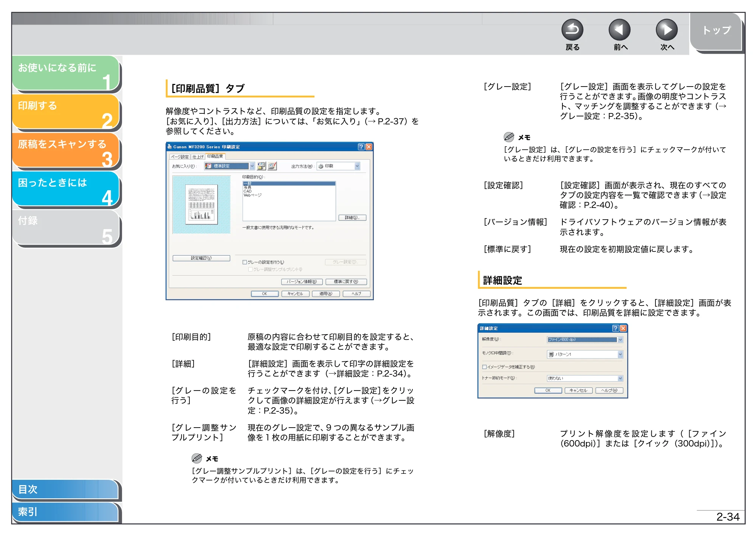Image resolution: width=756 pixels, height=535 pixels.
Task: Click the 詳細(S)... button
Action: [352, 218]
